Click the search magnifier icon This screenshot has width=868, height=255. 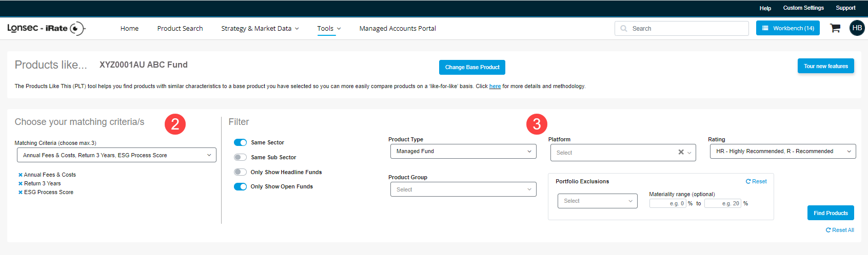click(624, 29)
